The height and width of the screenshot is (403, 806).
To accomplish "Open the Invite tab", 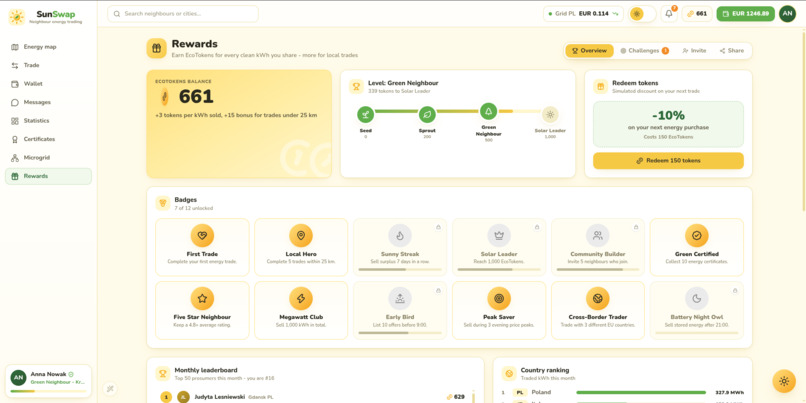I will coord(694,51).
